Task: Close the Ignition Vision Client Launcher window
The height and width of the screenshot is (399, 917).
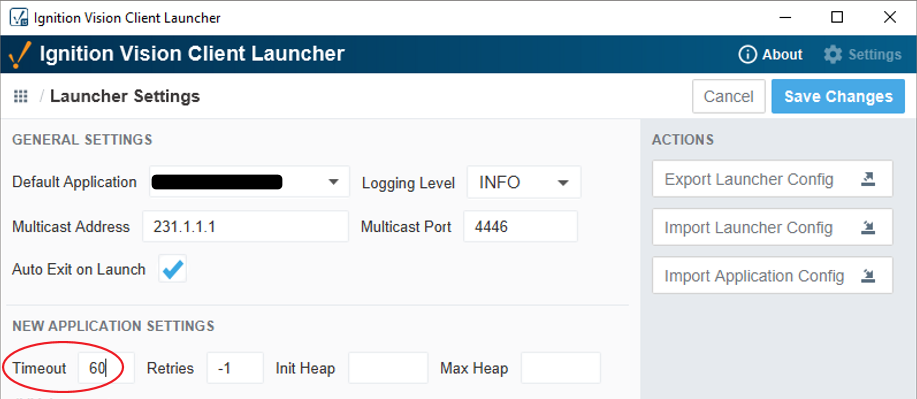Action: pyautogui.click(x=890, y=18)
